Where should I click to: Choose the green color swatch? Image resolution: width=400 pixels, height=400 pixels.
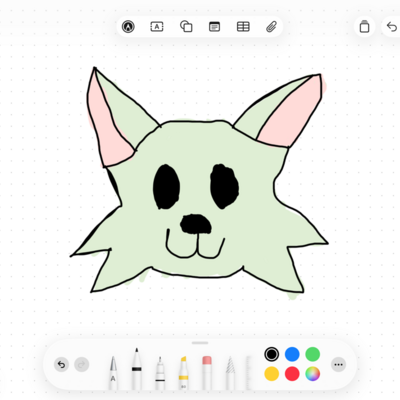coord(313,354)
